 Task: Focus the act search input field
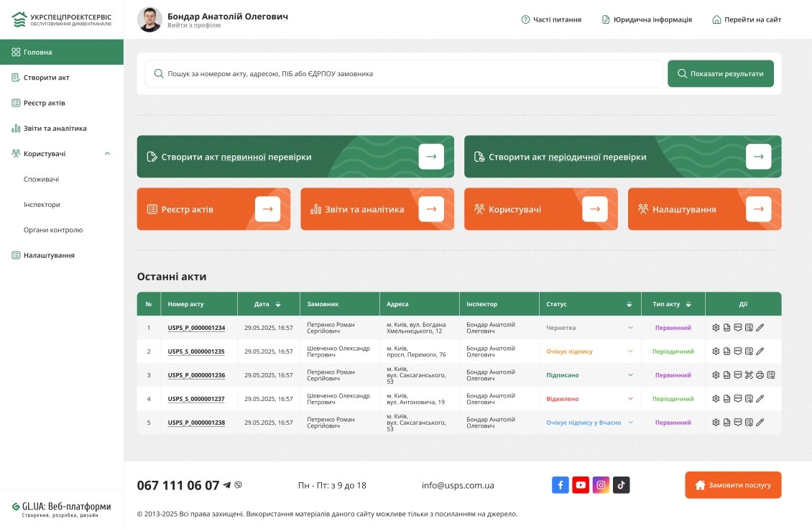coord(403,73)
